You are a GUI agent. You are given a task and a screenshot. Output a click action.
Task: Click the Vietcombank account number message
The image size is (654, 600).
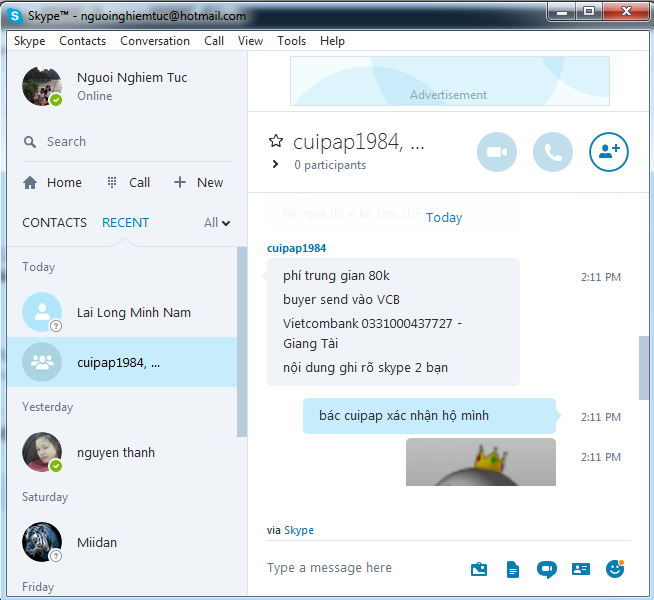pos(372,333)
